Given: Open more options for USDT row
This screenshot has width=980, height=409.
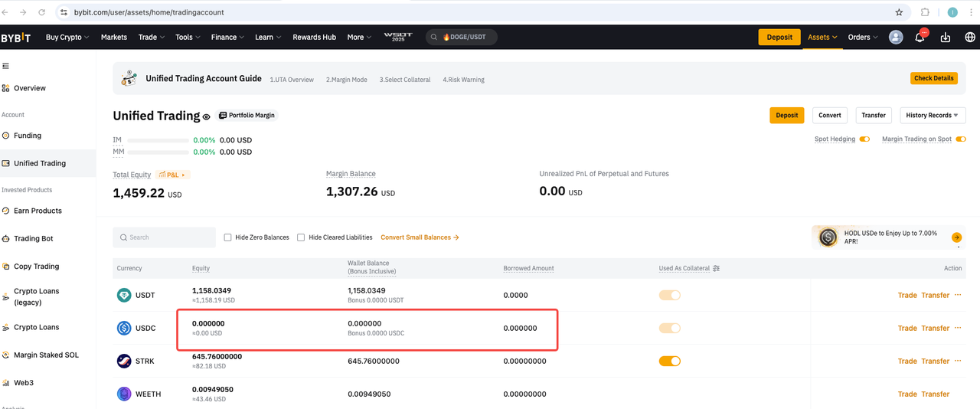Looking at the screenshot, I should [958, 295].
